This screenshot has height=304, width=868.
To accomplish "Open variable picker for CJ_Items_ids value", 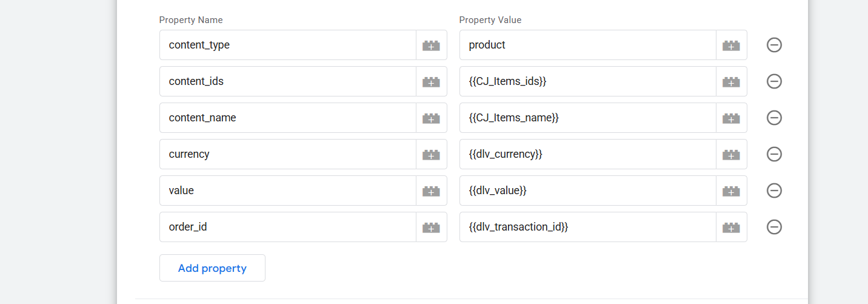I will (731, 81).
